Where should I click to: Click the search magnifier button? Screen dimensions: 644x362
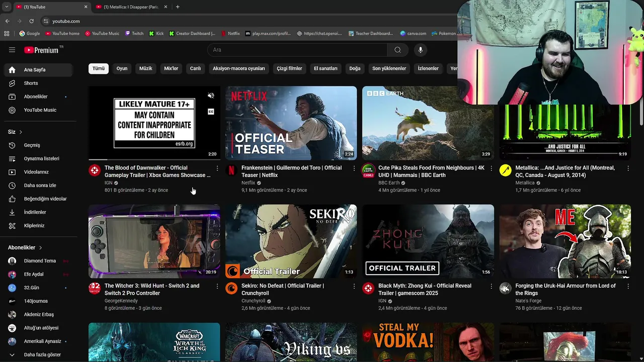(x=397, y=50)
